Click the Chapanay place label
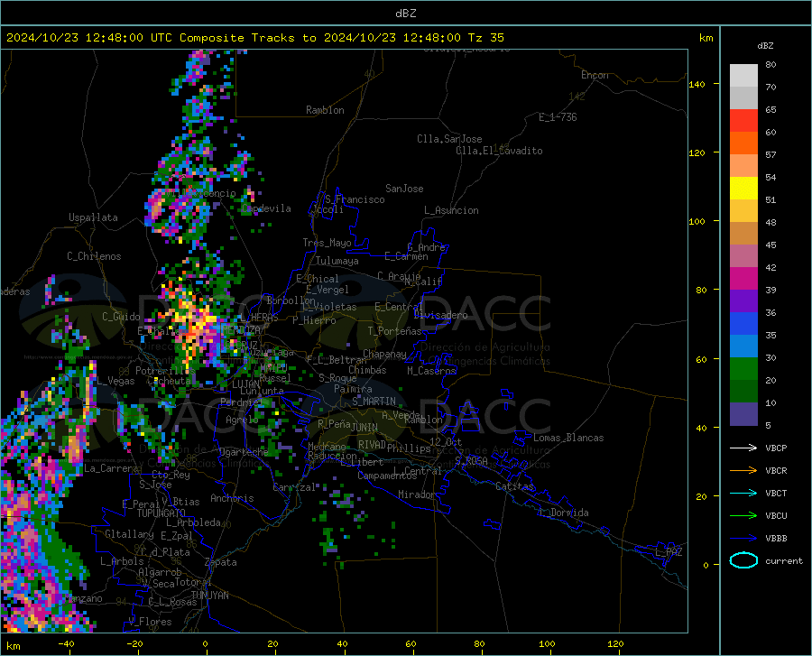The image size is (812, 656). [x=384, y=354]
